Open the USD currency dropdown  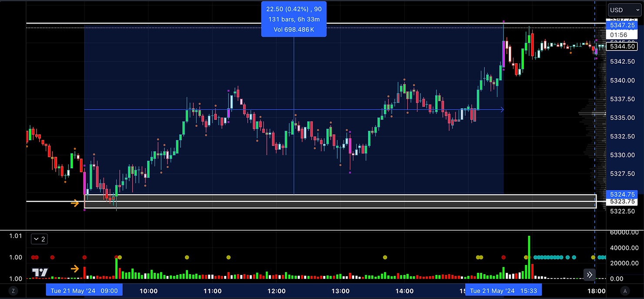click(x=624, y=10)
